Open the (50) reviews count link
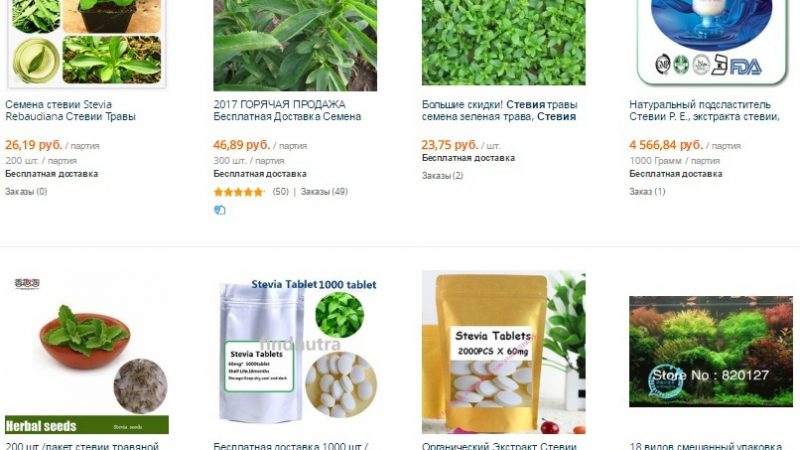800x450 pixels. click(280, 192)
